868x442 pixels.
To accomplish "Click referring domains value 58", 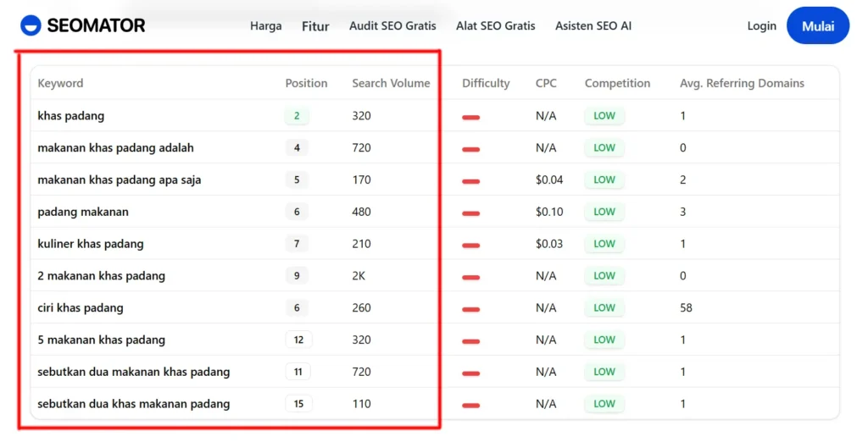I will tap(686, 308).
